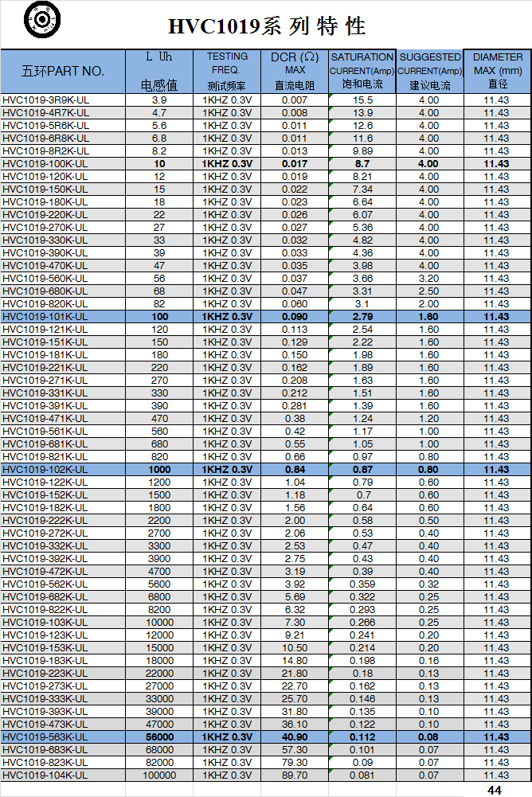This screenshot has height=797, width=532.
Task: Select the SATURATION CURRENT column header
Action: click(x=362, y=71)
